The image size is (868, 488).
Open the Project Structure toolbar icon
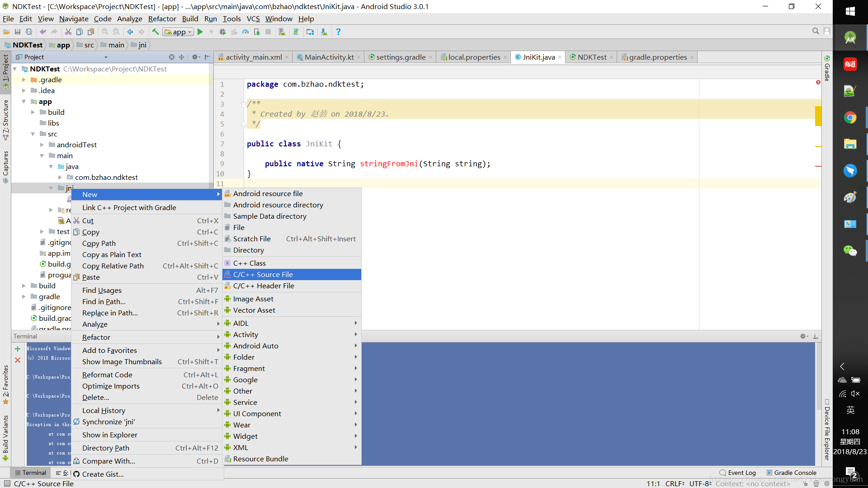310,32
